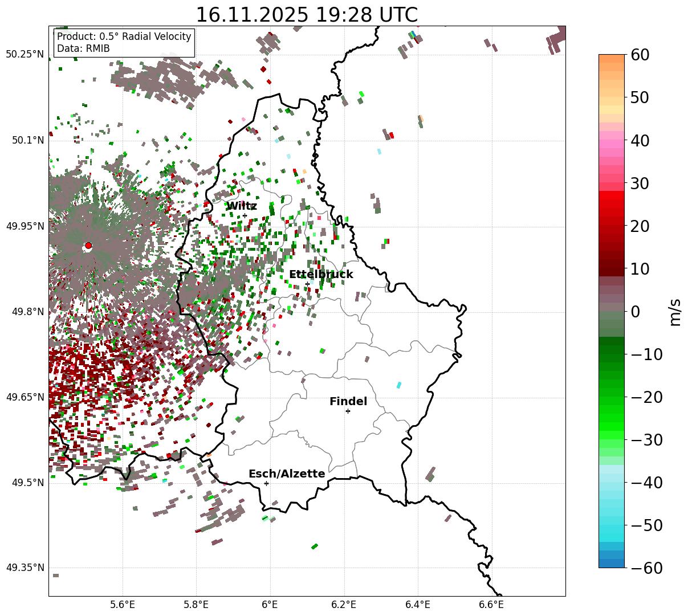Click the 49.95°N latitude label
This screenshot has width=688, height=616.
[25, 226]
